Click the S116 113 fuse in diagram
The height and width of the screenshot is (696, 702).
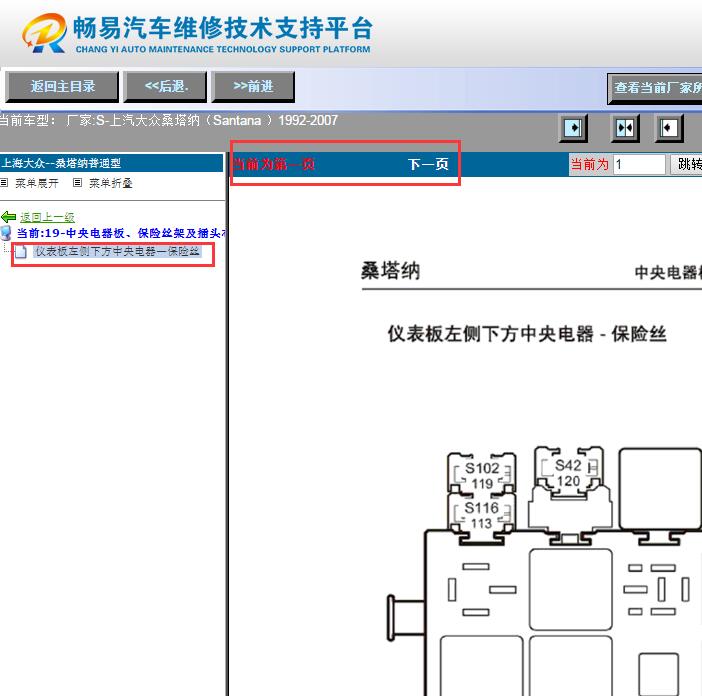482,515
